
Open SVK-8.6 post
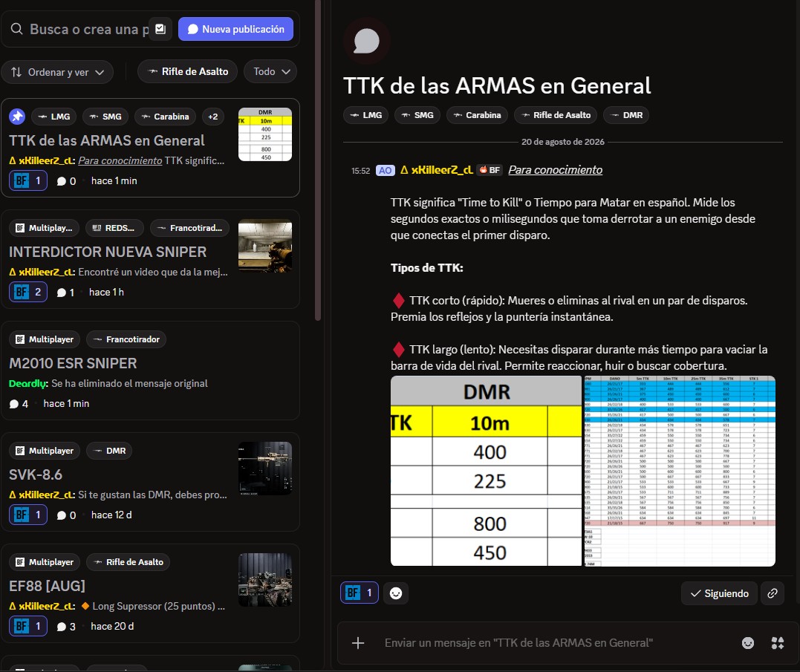36,474
